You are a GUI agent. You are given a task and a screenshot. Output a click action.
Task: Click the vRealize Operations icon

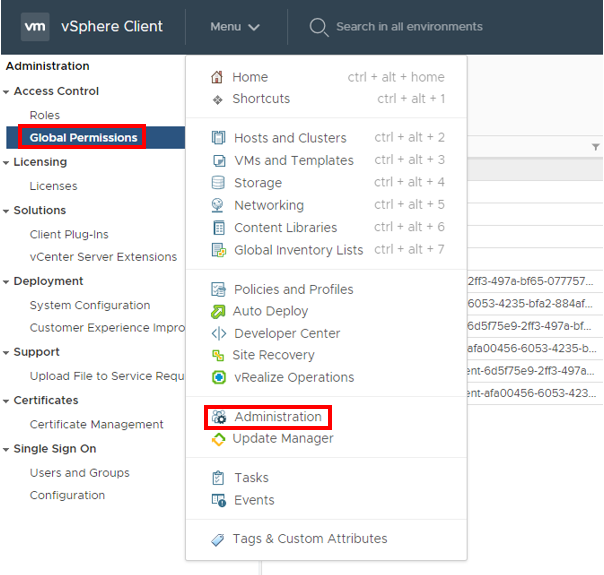click(x=218, y=377)
